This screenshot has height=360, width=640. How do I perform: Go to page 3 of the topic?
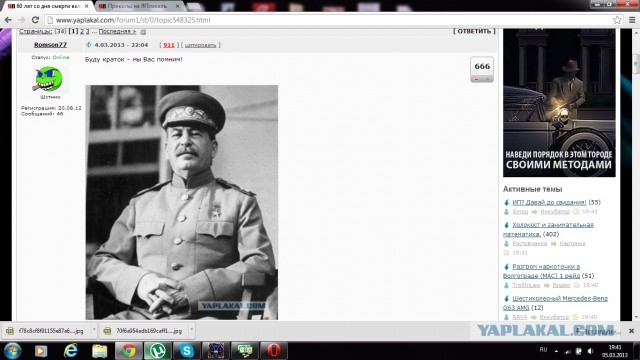[87, 31]
